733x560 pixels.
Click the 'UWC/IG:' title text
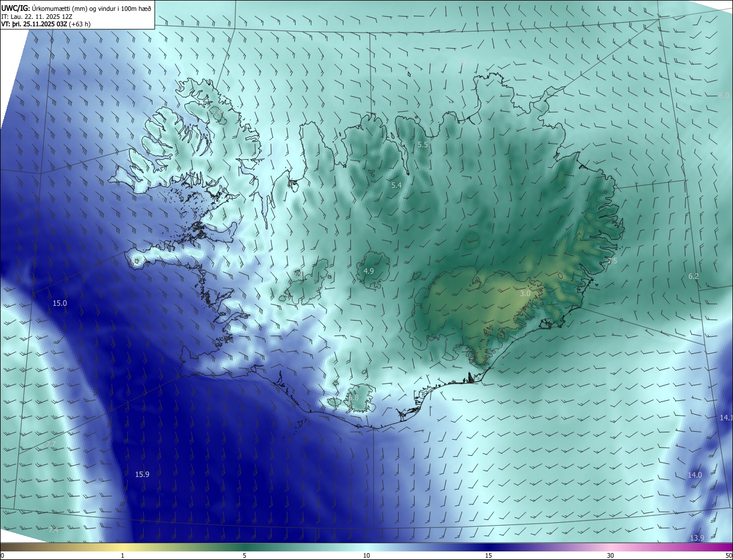coord(15,9)
